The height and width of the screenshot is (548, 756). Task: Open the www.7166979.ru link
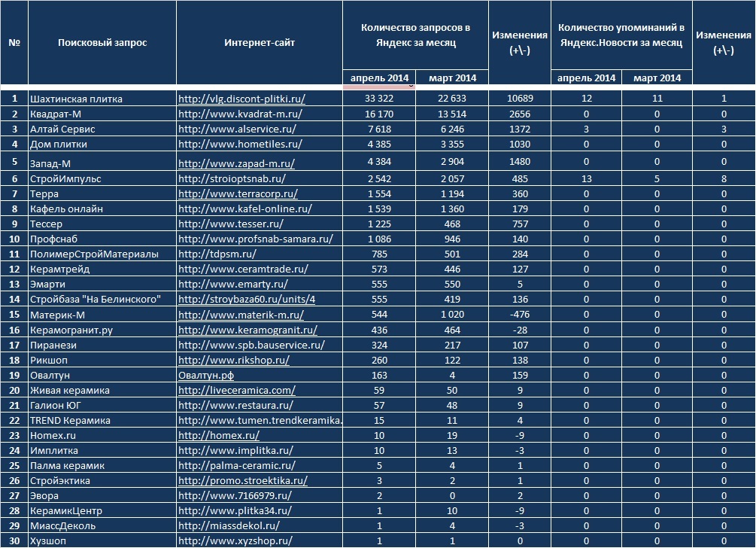(235, 495)
